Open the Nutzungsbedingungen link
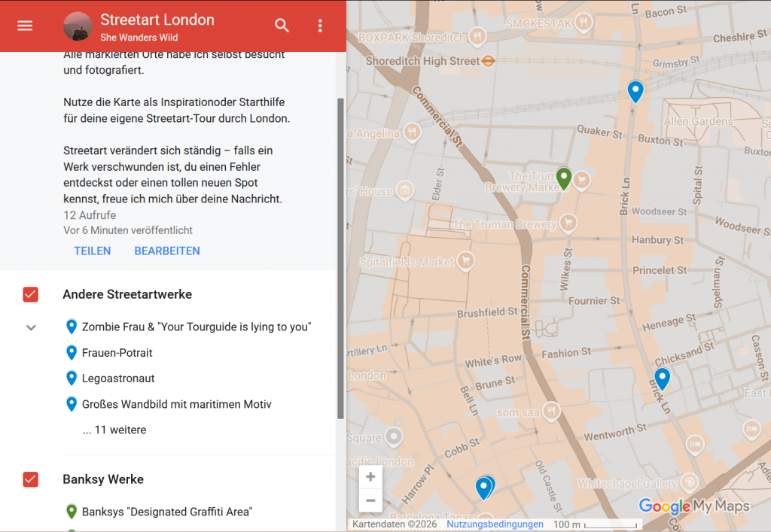 click(495, 524)
